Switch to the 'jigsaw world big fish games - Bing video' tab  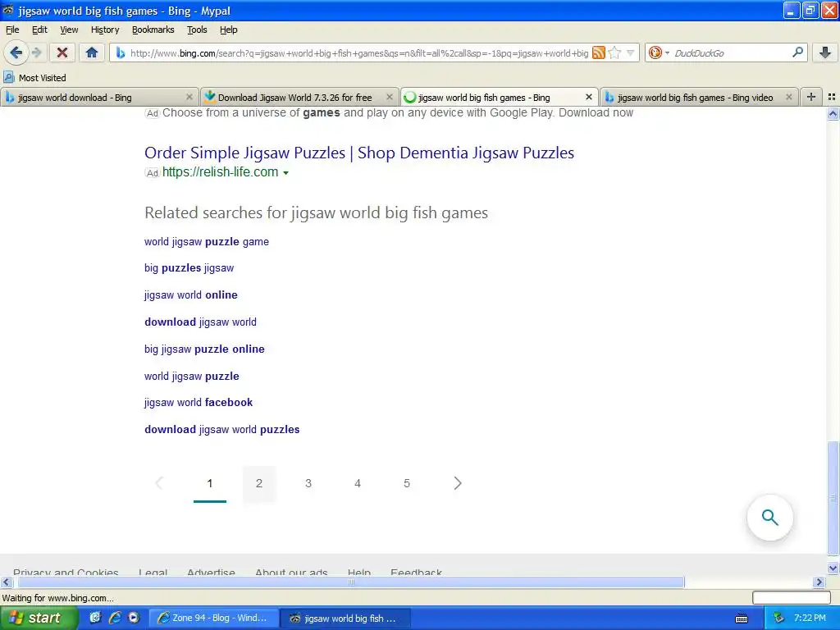[699, 97]
